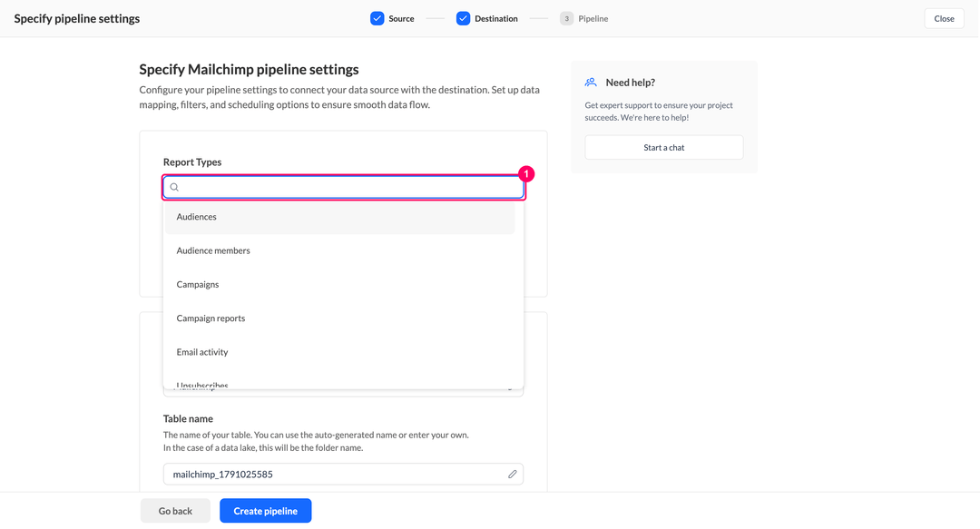Go to the Source step label
This screenshot has height=529, width=980.
pyautogui.click(x=401, y=19)
